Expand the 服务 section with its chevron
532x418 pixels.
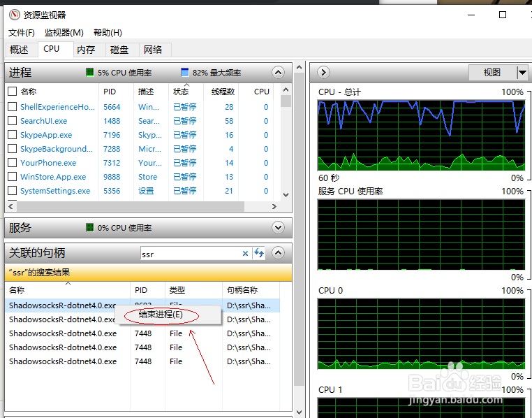click(278, 227)
